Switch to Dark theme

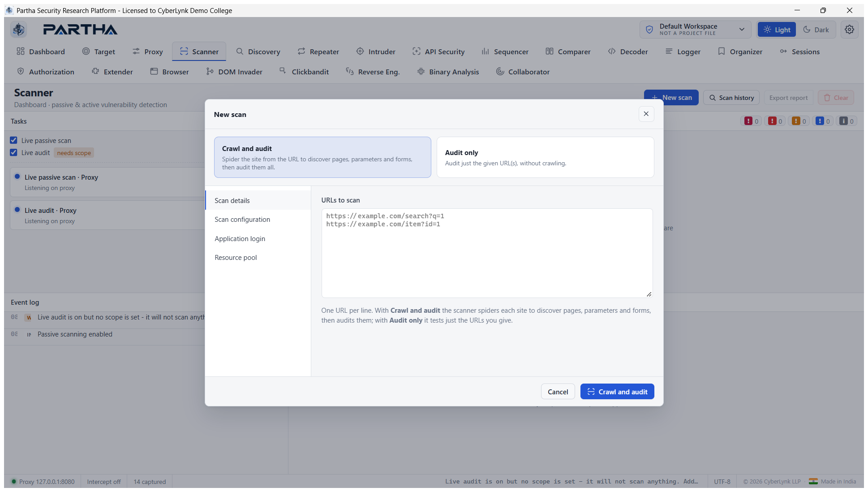[x=816, y=30]
